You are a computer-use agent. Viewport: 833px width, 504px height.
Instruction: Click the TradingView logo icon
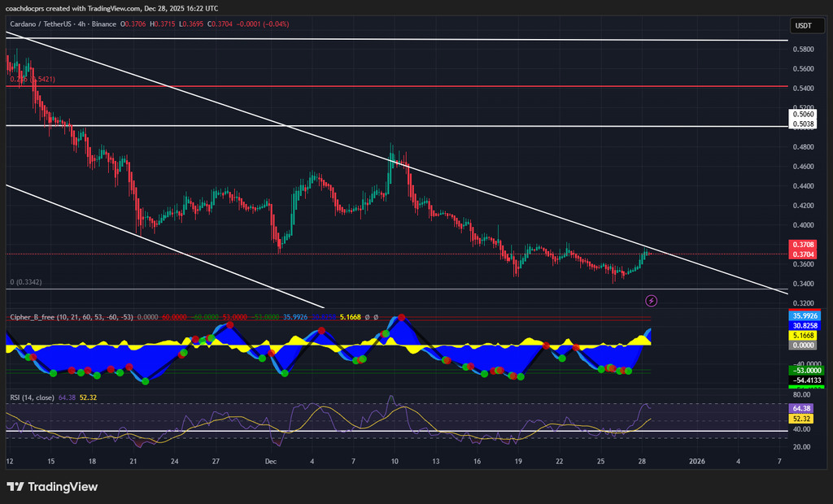15,487
